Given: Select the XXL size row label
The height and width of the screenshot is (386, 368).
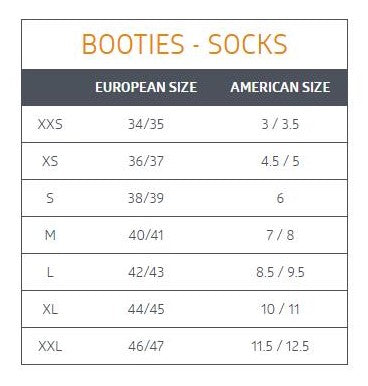Looking at the screenshot, I should click(x=50, y=346).
